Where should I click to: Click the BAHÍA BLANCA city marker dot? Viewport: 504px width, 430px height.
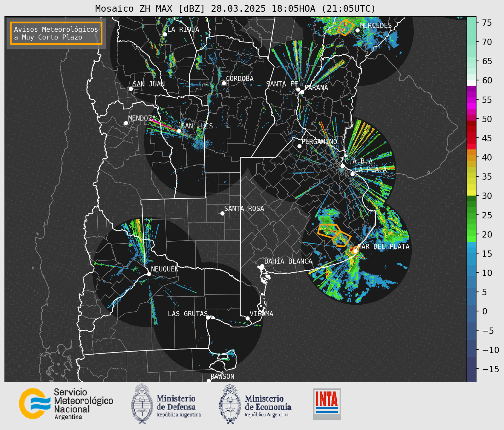[262, 266]
